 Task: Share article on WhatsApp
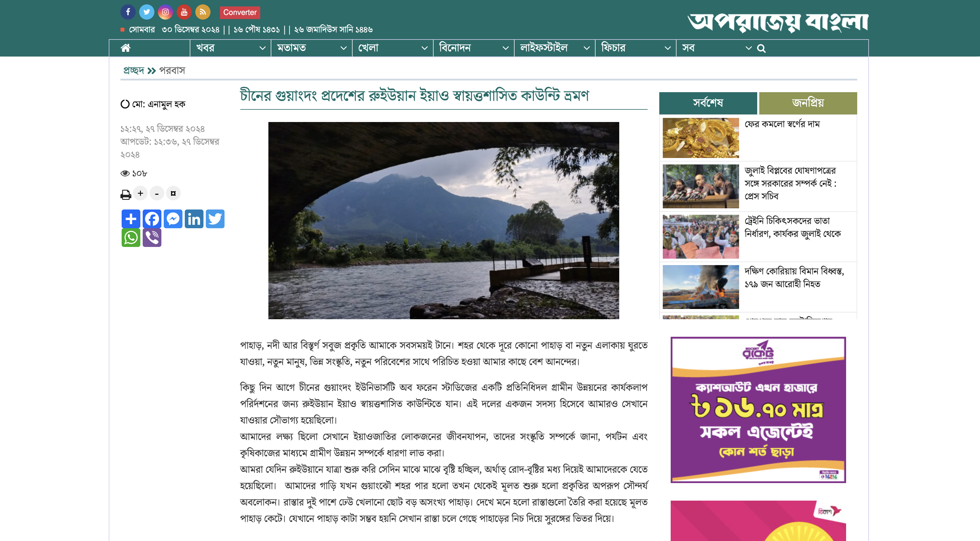coord(131,238)
